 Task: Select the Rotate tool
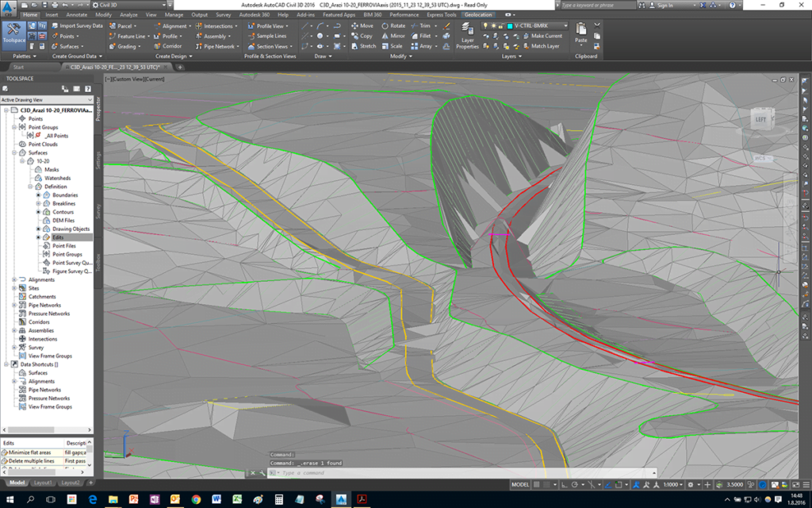[x=393, y=25]
